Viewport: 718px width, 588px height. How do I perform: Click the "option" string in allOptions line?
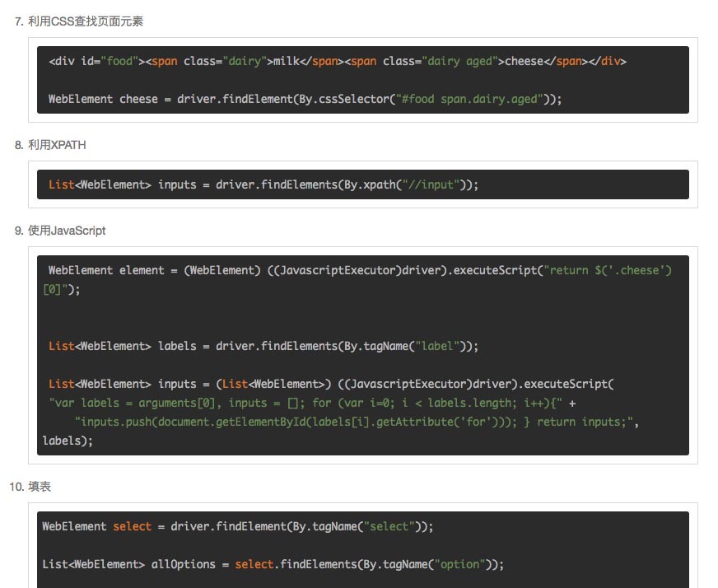coord(459,564)
